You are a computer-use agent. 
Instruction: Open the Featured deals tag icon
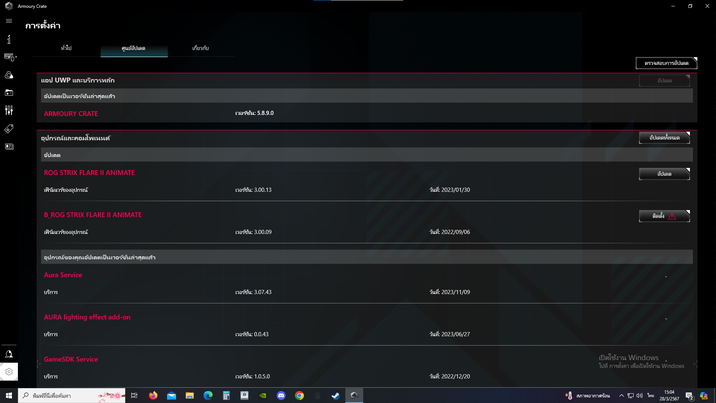coord(9,129)
